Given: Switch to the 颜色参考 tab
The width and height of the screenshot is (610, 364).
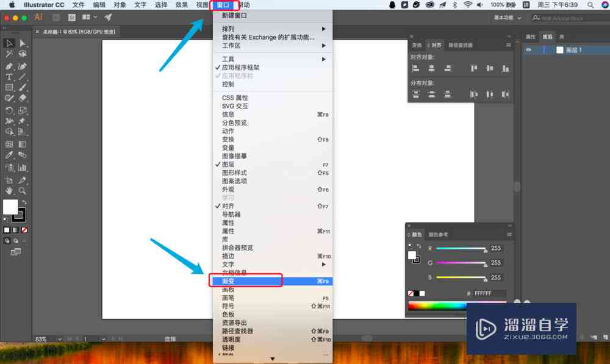Looking at the screenshot, I should pyautogui.click(x=438, y=235).
